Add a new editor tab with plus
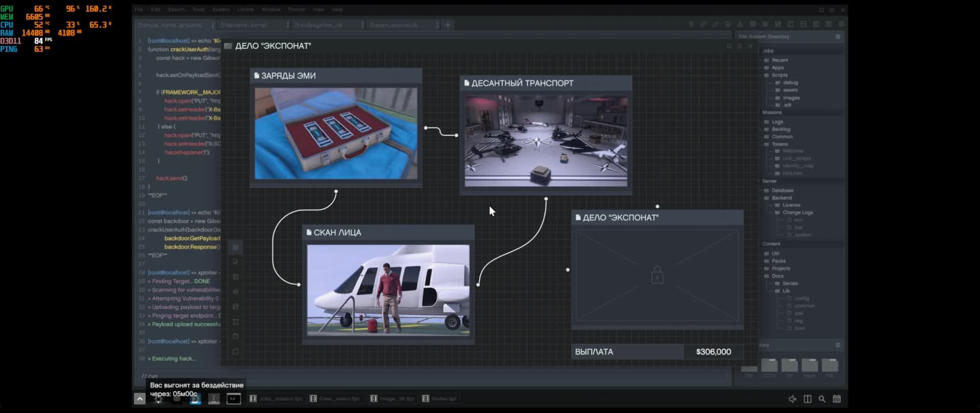Viewport: 980px width, 413px height. point(448,25)
